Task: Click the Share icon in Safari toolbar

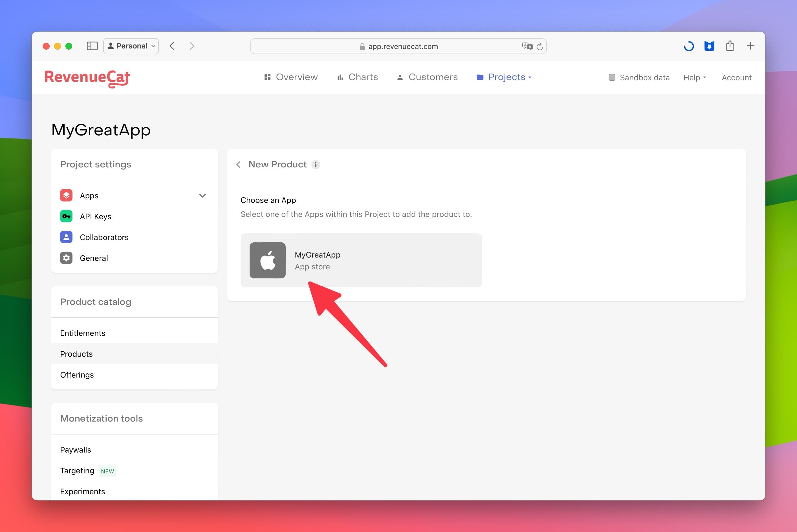Action: point(730,45)
